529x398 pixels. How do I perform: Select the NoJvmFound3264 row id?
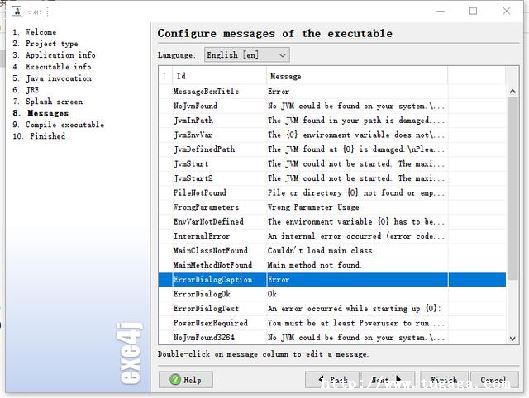(x=204, y=337)
